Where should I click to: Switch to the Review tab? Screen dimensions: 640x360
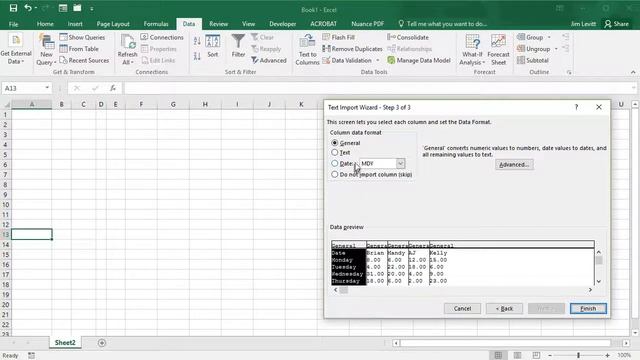coord(218,24)
